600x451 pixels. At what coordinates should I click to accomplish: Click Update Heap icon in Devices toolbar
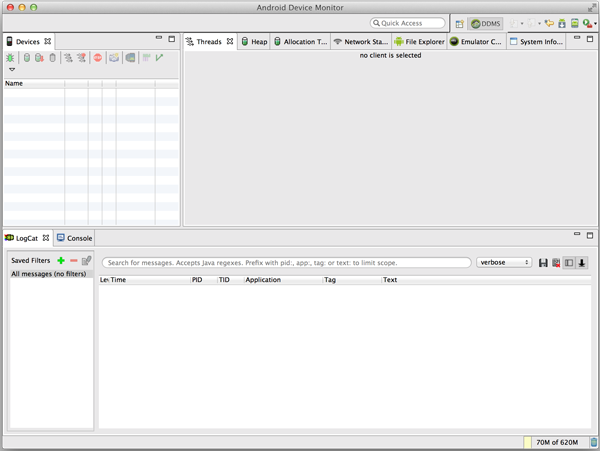pos(26,58)
